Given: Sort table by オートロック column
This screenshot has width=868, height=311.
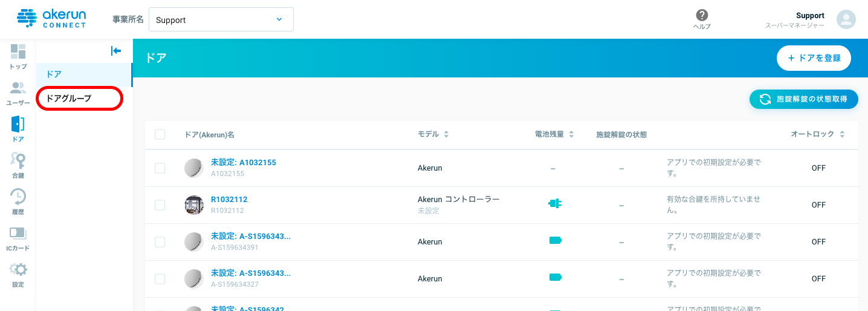Looking at the screenshot, I should [x=818, y=134].
